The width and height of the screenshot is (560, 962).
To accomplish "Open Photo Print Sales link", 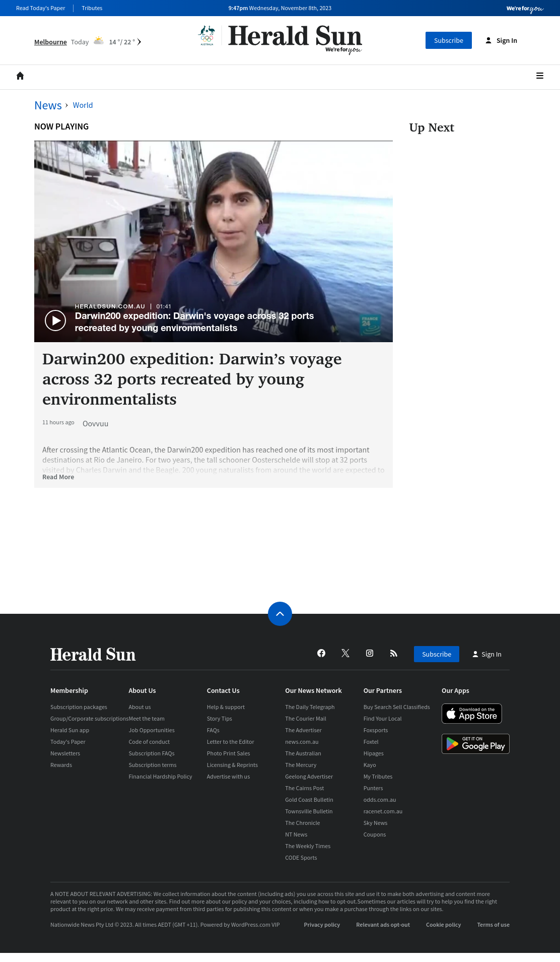I will click(x=228, y=753).
